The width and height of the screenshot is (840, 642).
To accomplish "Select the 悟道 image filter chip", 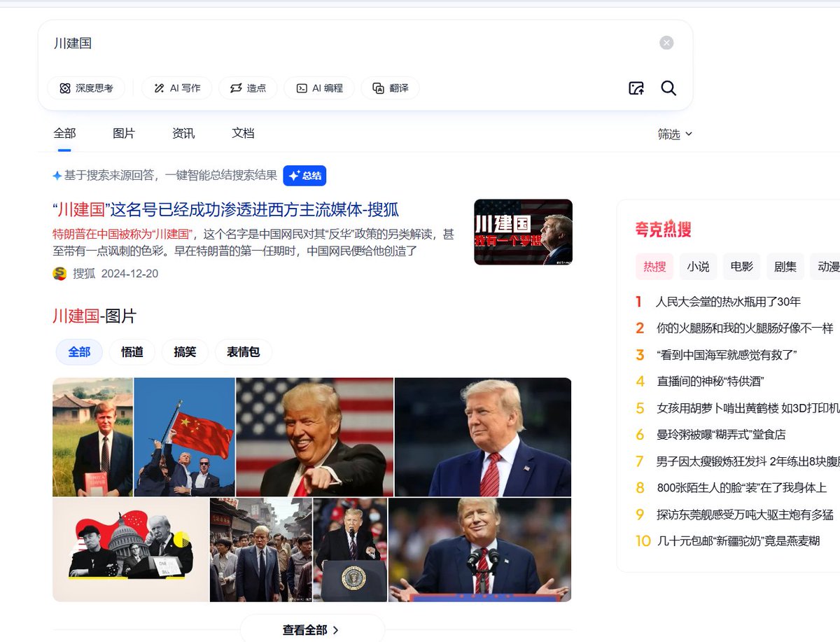I will (132, 352).
